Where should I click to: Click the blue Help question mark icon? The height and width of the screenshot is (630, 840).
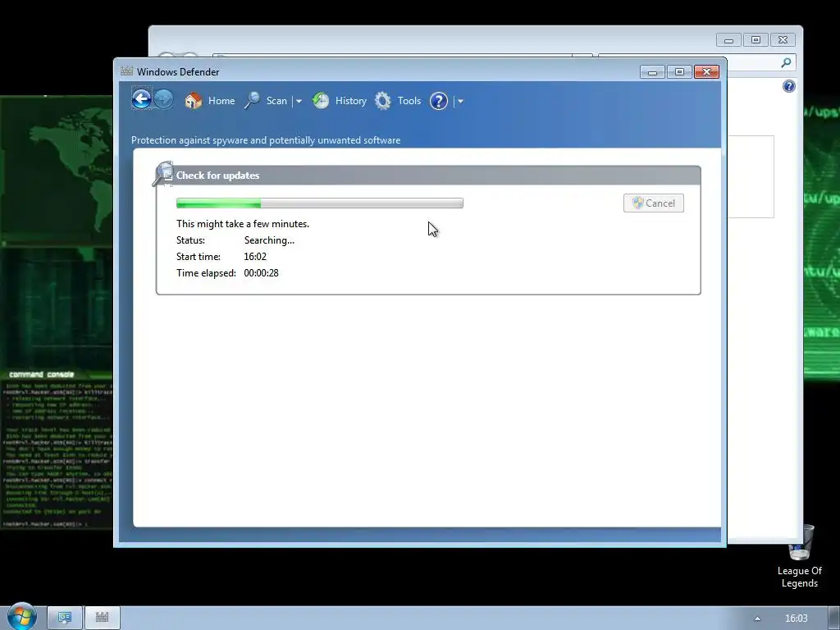pyautogui.click(x=438, y=101)
